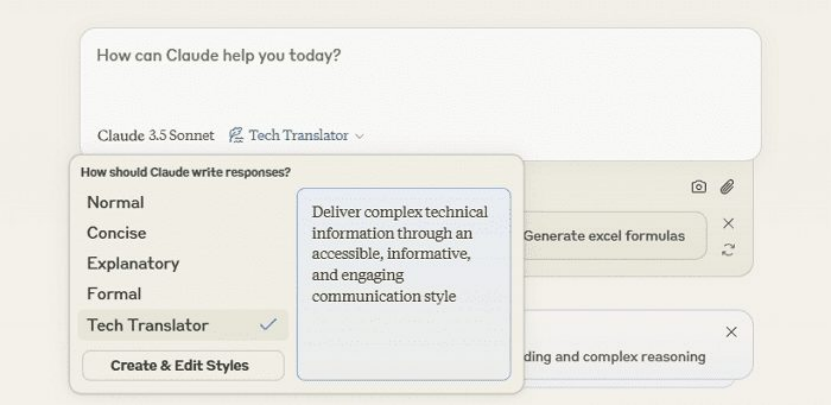The image size is (831, 405).
Task: Click the complex reasoning suggestion card text
Action: 614,356
